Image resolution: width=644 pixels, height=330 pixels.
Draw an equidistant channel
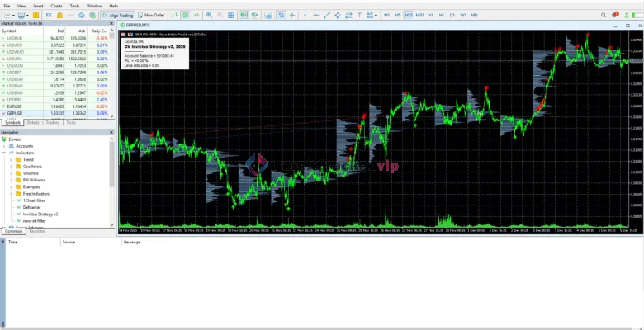(x=338, y=15)
